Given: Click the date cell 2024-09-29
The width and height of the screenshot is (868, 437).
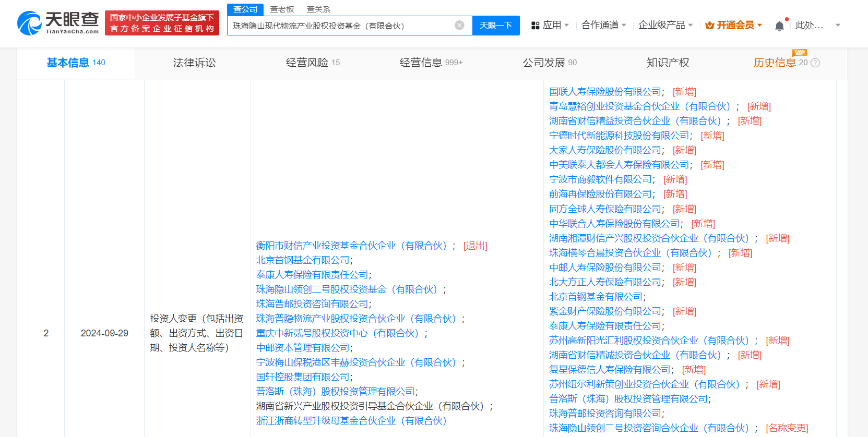Looking at the screenshot, I should [x=104, y=333].
